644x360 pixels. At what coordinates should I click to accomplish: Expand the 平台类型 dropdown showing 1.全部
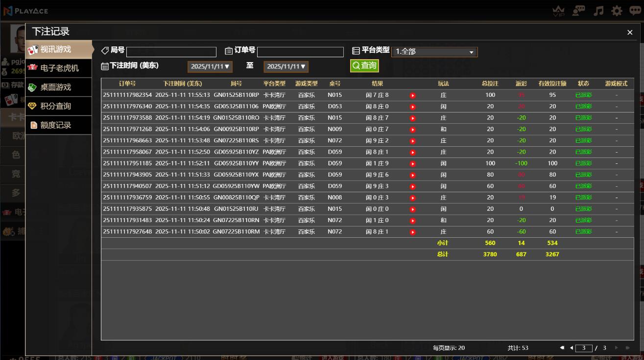point(434,52)
